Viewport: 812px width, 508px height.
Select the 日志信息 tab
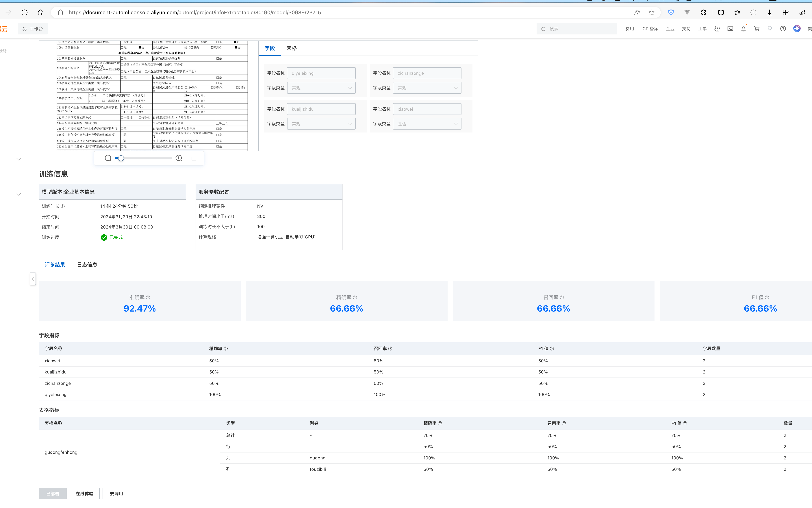(x=87, y=265)
